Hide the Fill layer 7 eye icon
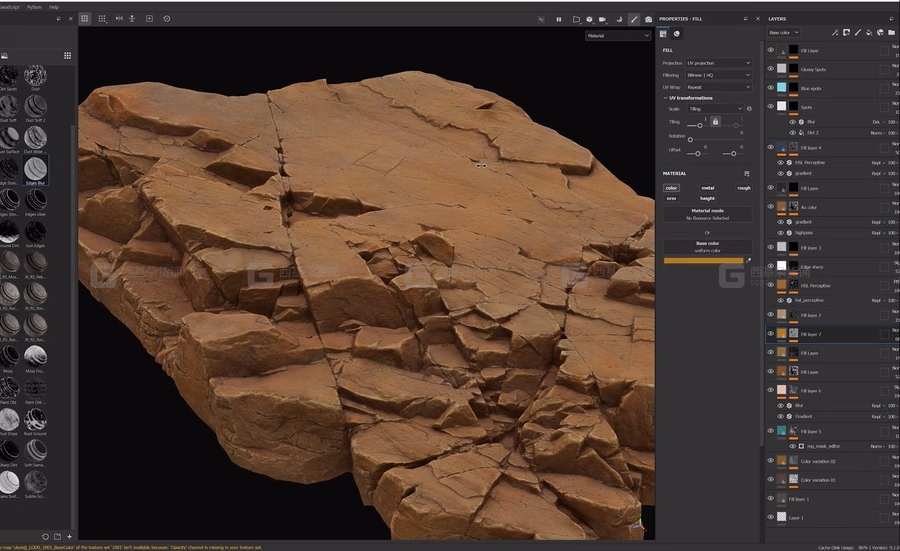This screenshot has height=551, width=900. [770, 333]
